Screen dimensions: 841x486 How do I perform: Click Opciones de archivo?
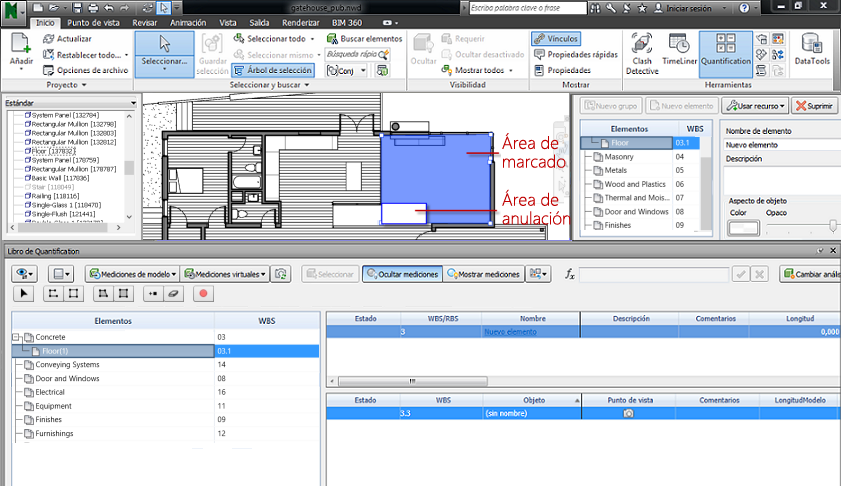point(85,70)
